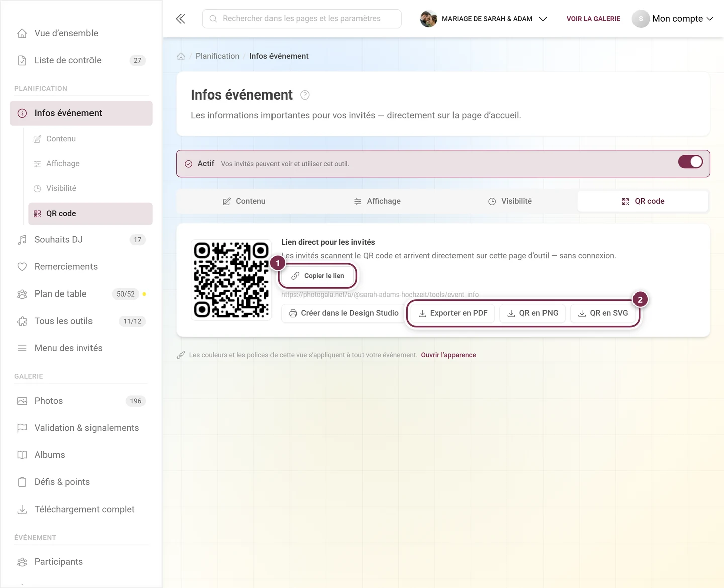The image size is (724, 588).
Task: Open Défis & points in sidebar
Action: (x=81, y=482)
